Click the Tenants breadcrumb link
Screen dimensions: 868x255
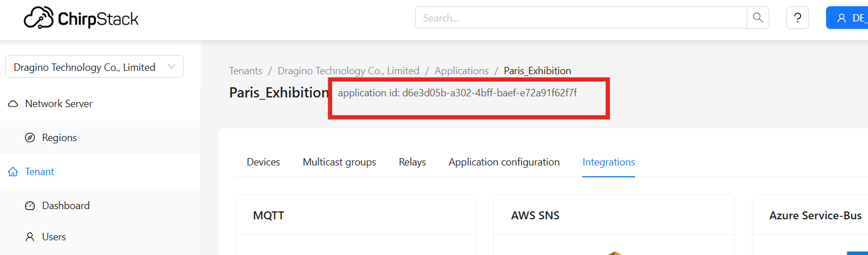(x=245, y=71)
